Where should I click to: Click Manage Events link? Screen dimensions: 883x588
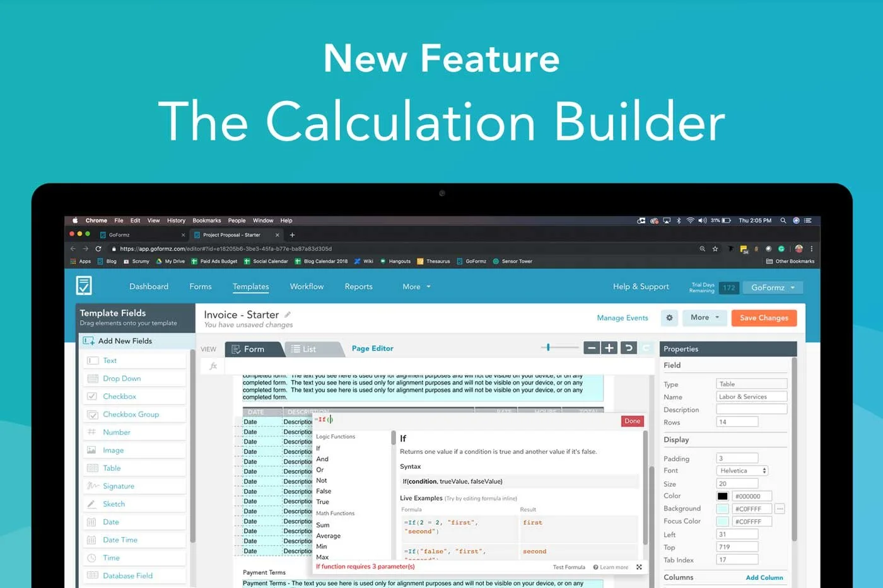(623, 318)
